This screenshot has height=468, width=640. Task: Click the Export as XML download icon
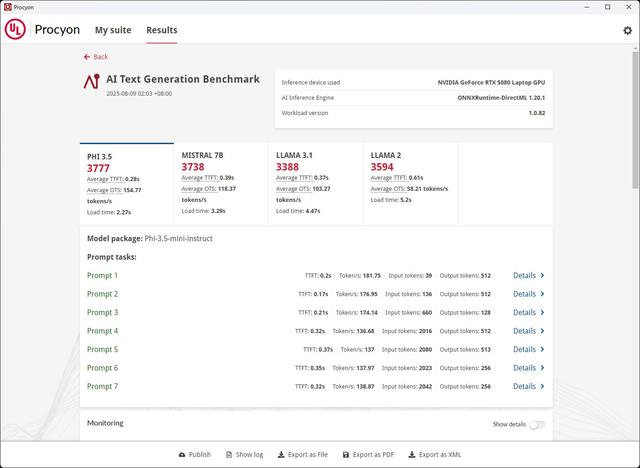point(412,455)
